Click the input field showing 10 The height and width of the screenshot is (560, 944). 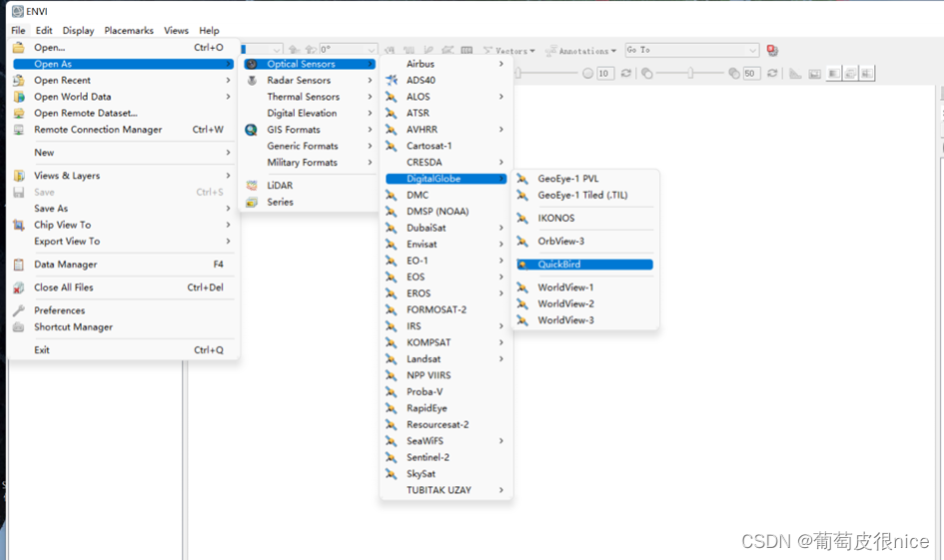605,74
